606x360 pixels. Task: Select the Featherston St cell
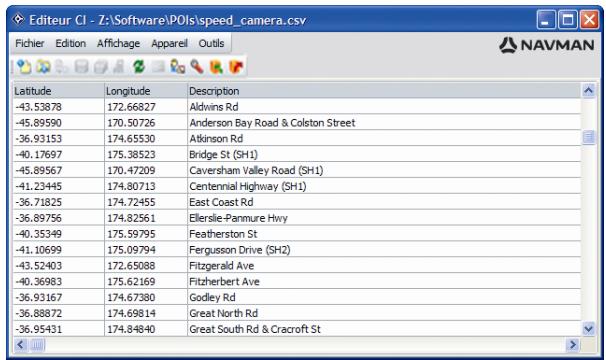pyautogui.click(x=384, y=234)
